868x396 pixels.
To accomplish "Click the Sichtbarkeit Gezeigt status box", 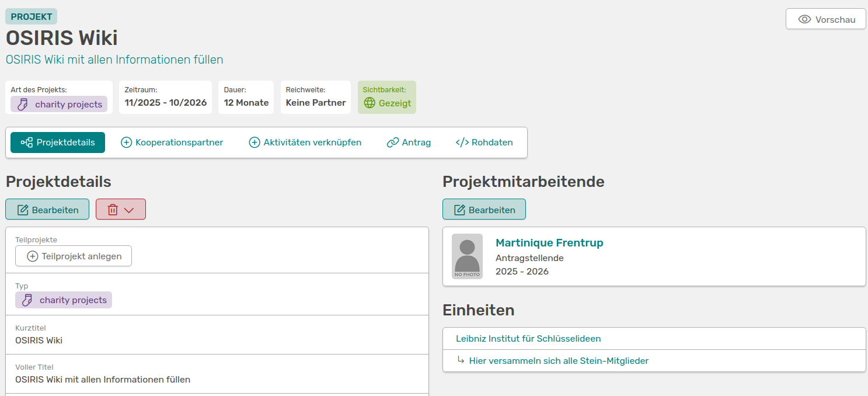I will (386, 97).
